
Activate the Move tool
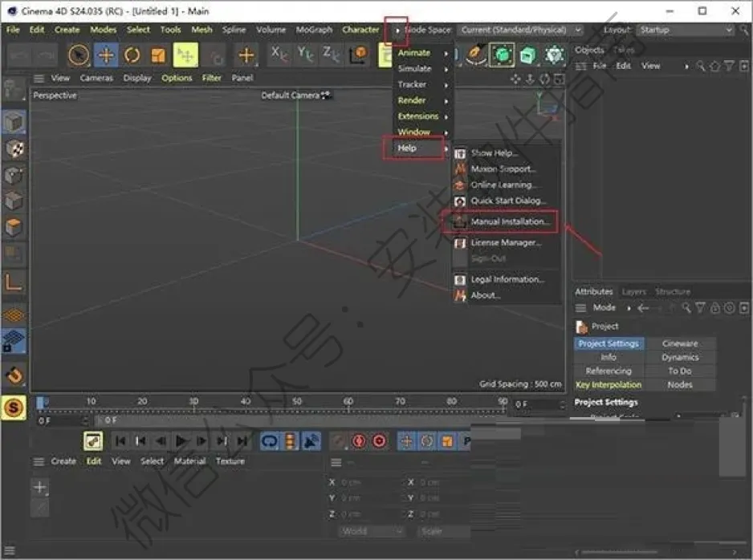(x=106, y=55)
